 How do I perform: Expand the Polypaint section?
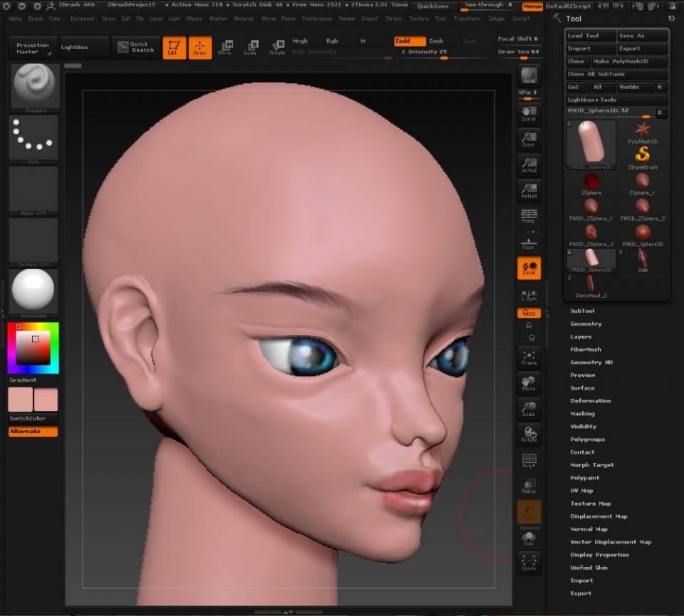[x=584, y=477]
